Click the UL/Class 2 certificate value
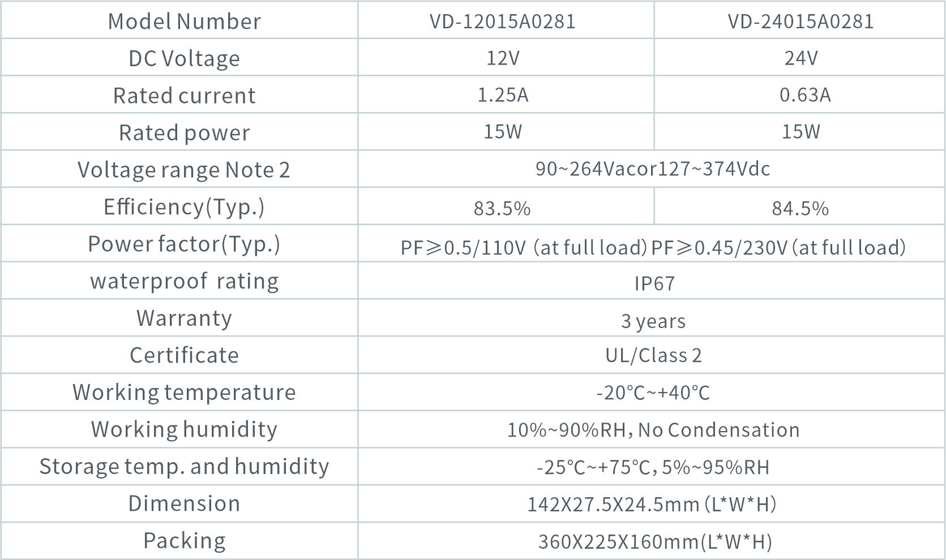The image size is (946, 560). coord(653,355)
